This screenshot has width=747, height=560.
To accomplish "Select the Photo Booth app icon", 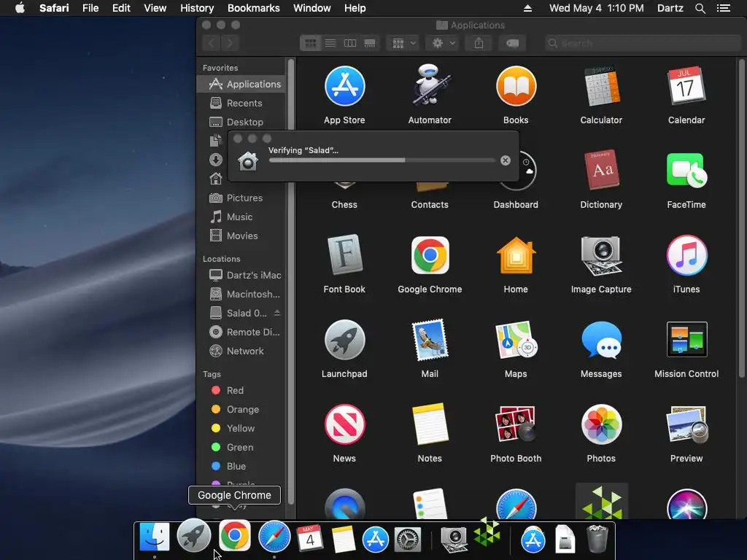I will [516, 424].
